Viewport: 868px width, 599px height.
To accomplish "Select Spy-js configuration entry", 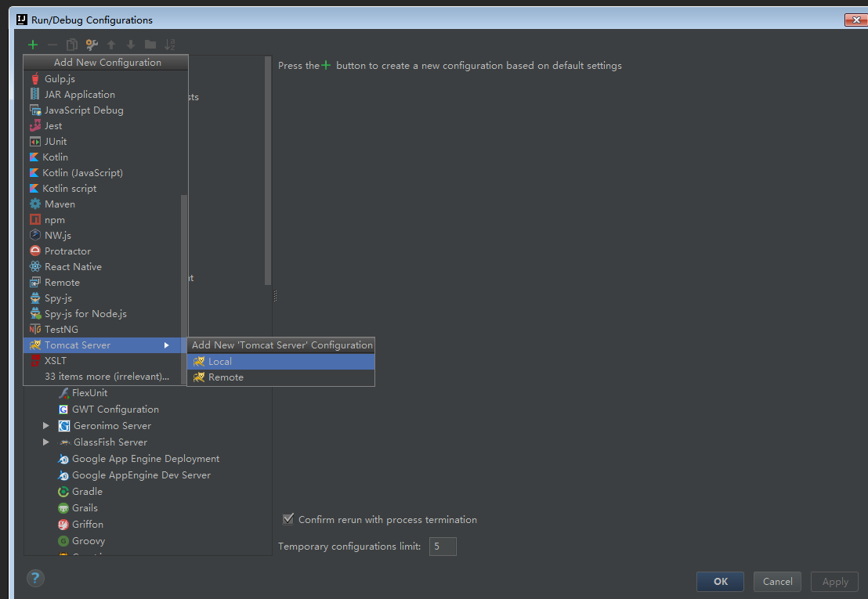I will click(102, 298).
